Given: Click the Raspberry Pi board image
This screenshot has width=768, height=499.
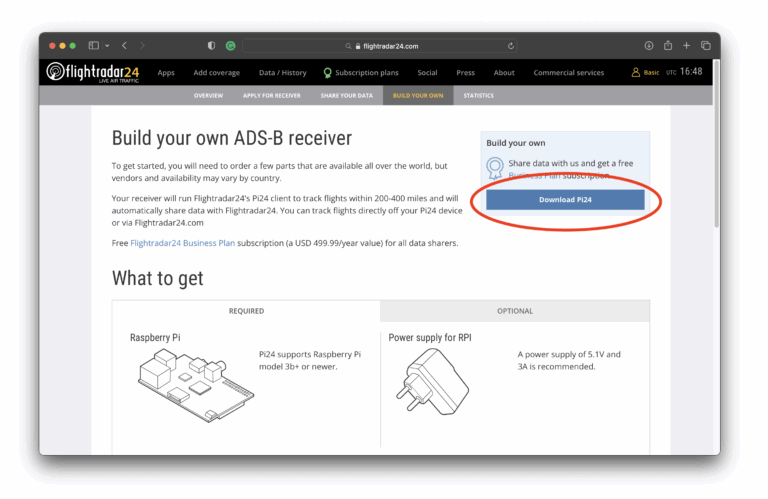Looking at the screenshot, I should pos(187,386).
